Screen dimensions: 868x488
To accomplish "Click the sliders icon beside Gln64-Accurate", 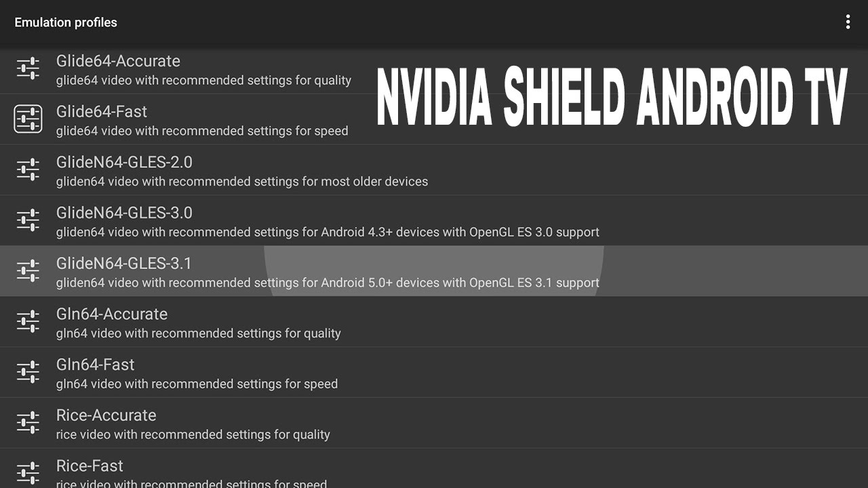I will pyautogui.click(x=28, y=321).
